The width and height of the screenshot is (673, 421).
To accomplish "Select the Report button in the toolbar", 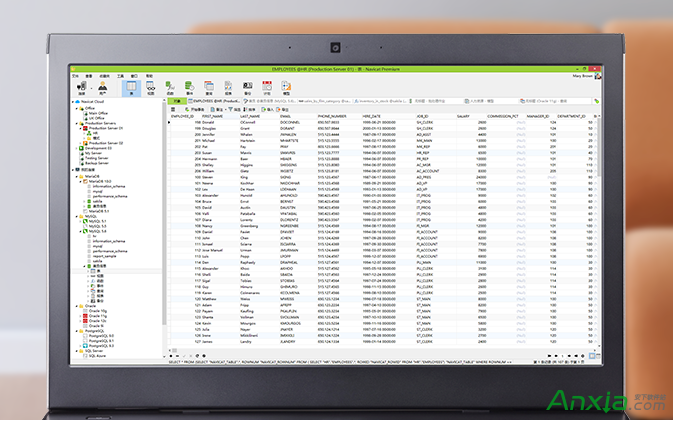I will pyautogui.click(x=228, y=88).
